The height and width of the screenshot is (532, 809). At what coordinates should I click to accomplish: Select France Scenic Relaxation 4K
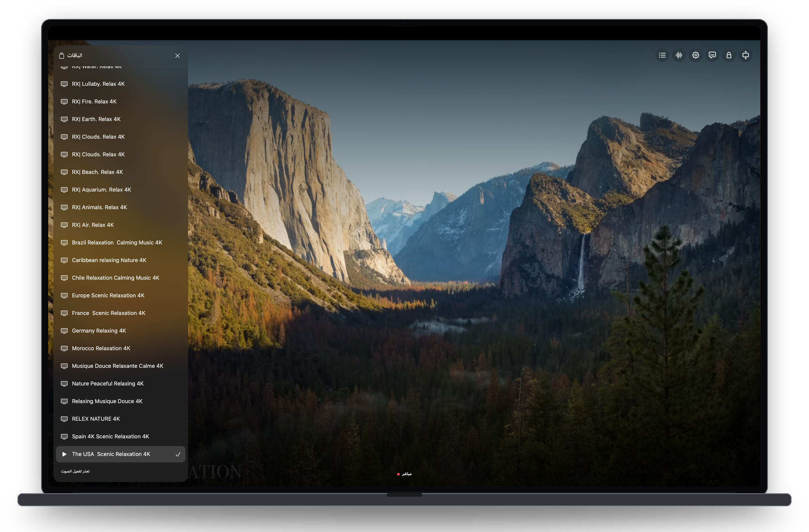pyautogui.click(x=121, y=313)
